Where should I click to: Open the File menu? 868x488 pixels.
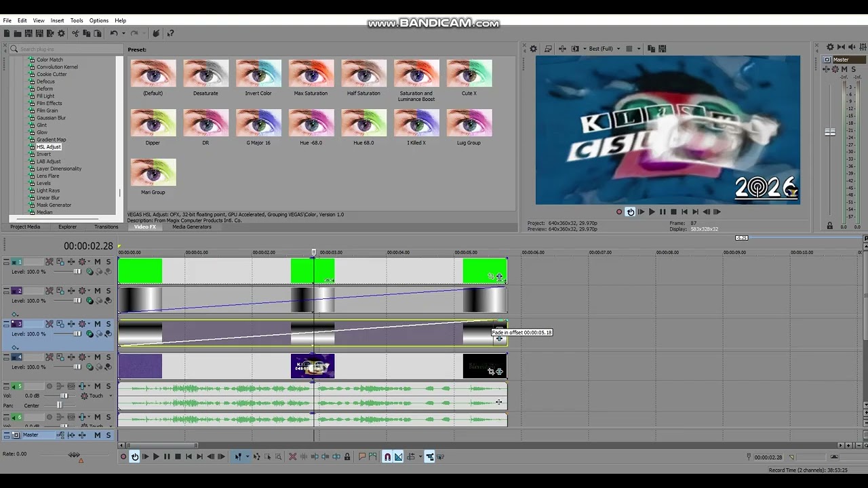tap(7, 20)
